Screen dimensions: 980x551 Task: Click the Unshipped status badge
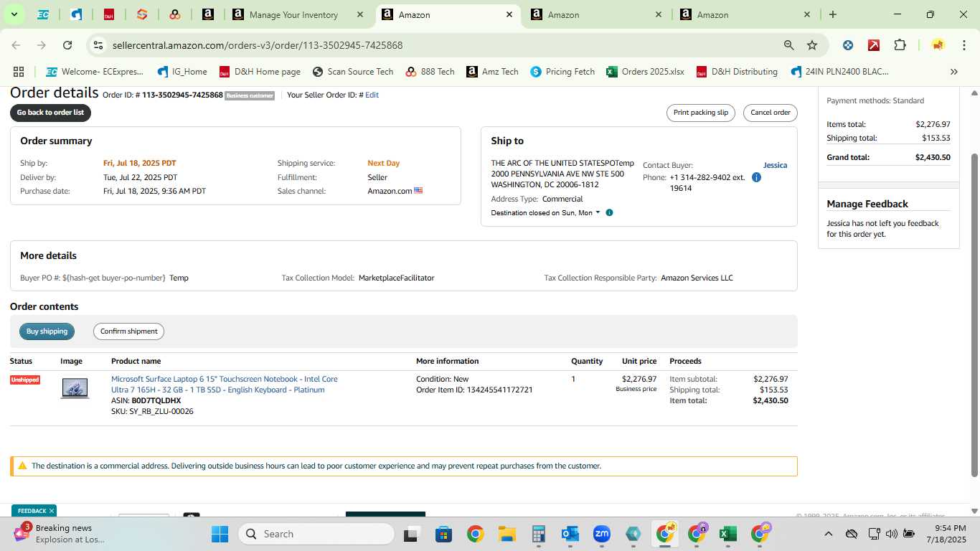tap(25, 380)
